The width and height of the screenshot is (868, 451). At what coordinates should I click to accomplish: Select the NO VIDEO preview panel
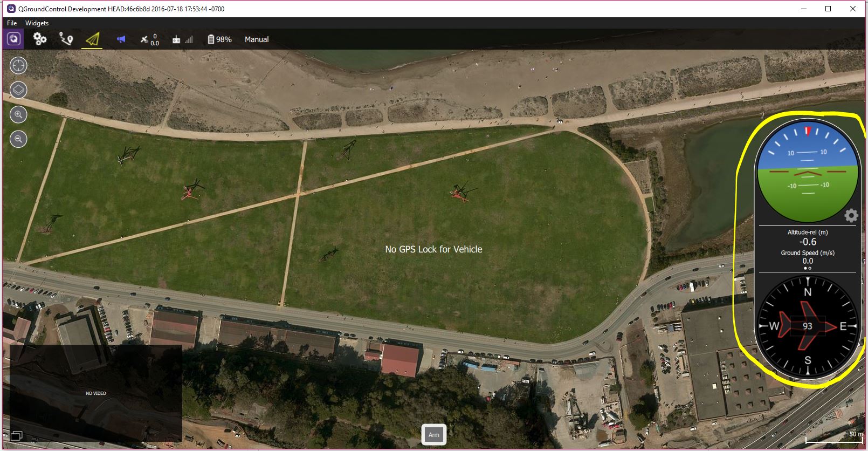(96, 393)
